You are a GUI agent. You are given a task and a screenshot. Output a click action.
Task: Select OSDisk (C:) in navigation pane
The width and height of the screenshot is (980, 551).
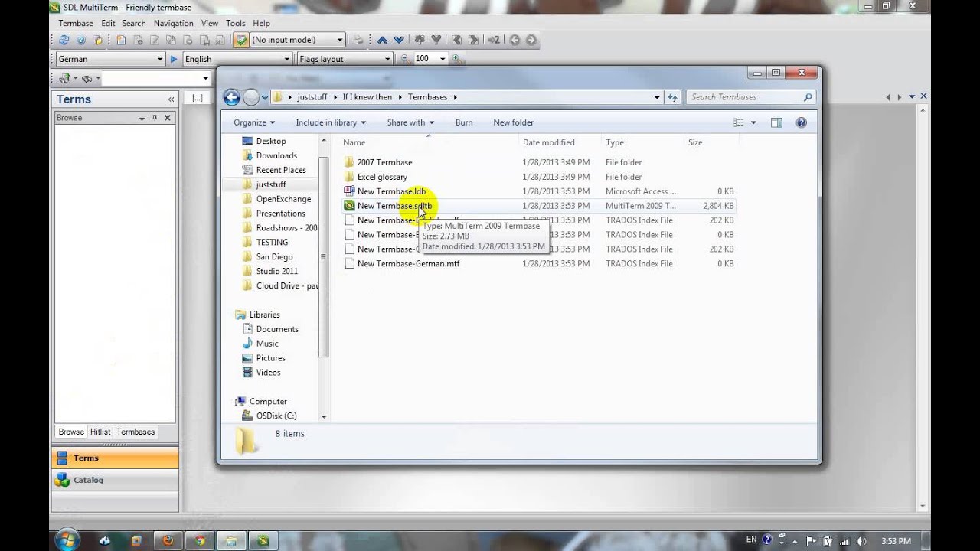[276, 416]
